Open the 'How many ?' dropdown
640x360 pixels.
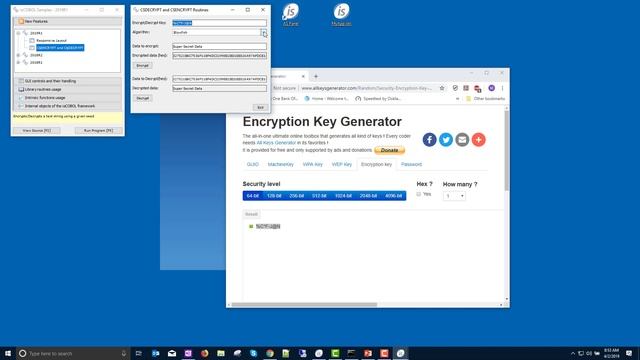coord(454,196)
